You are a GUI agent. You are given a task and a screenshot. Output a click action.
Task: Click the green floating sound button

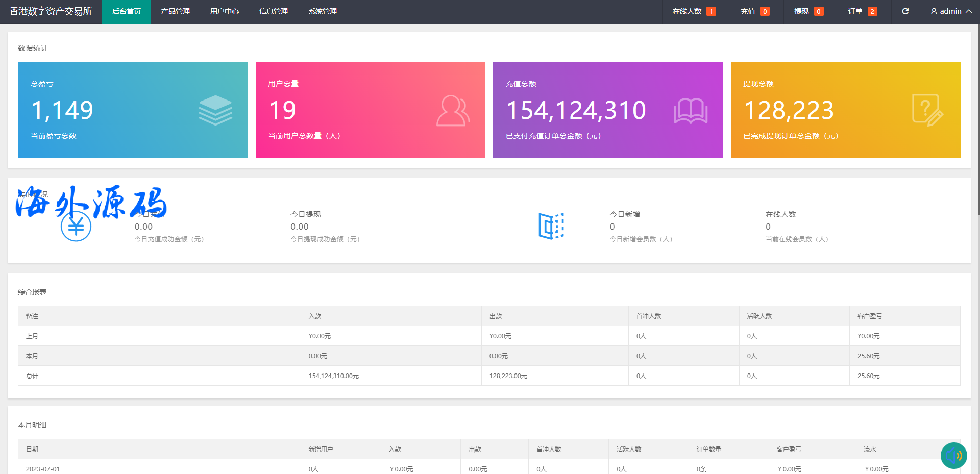pos(953,455)
